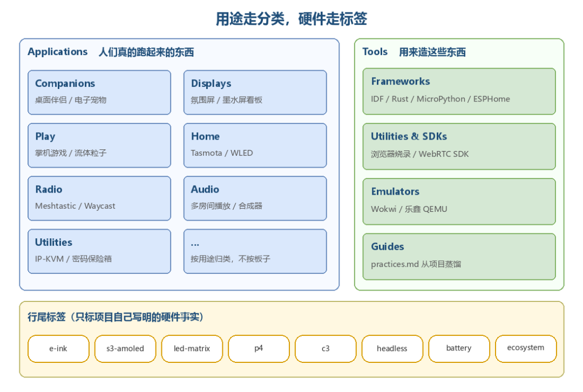Click the subtitle 用来造这些东西
This screenshot has height=392, width=583.
pyautogui.click(x=432, y=52)
